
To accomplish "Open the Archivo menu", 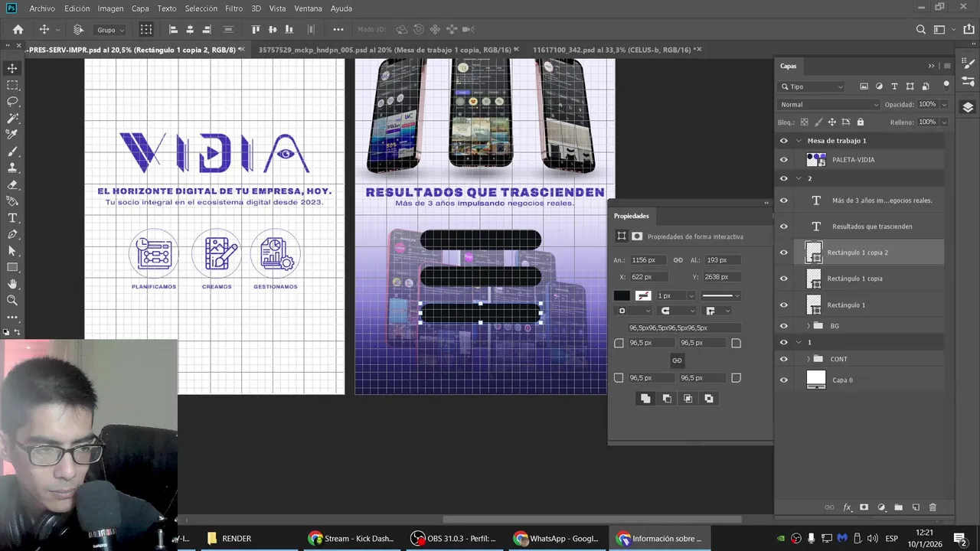I will 42,8.
